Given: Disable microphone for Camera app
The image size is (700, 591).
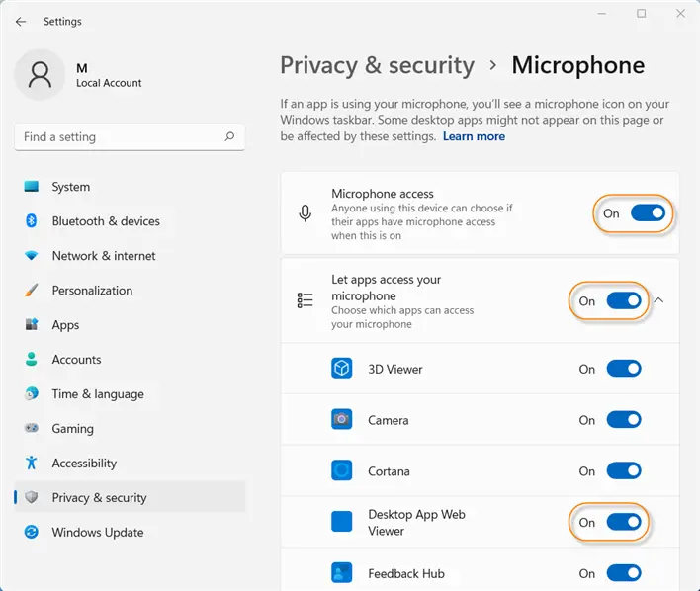Looking at the screenshot, I should tap(624, 420).
